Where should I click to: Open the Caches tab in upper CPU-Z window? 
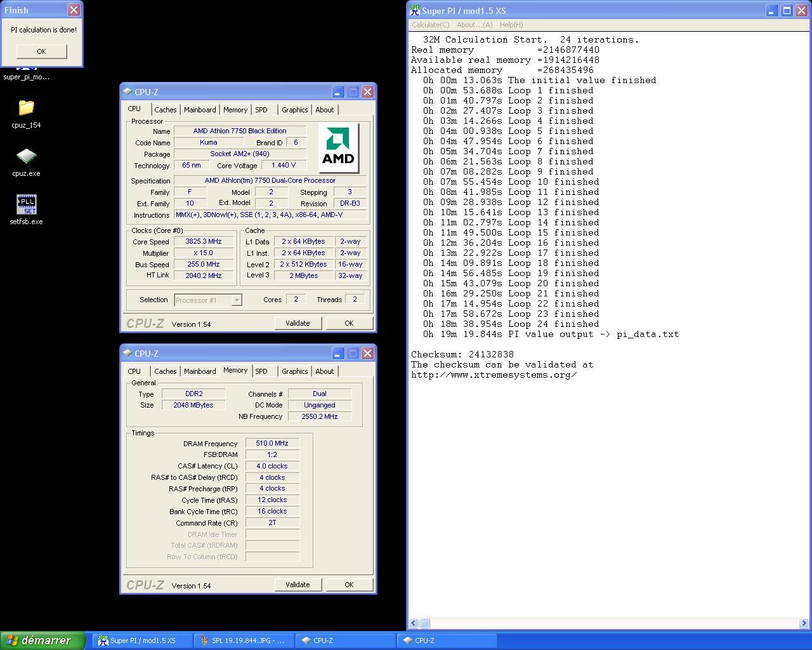[x=165, y=110]
